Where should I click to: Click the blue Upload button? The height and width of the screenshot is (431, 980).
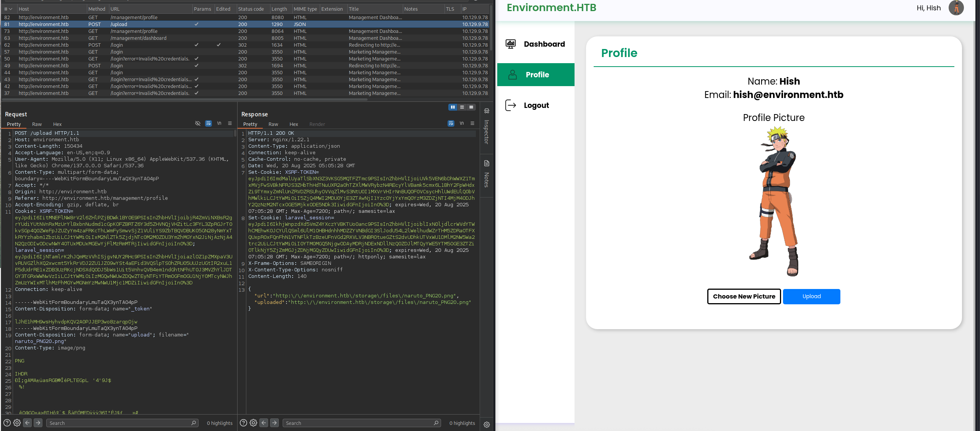coord(811,296)
